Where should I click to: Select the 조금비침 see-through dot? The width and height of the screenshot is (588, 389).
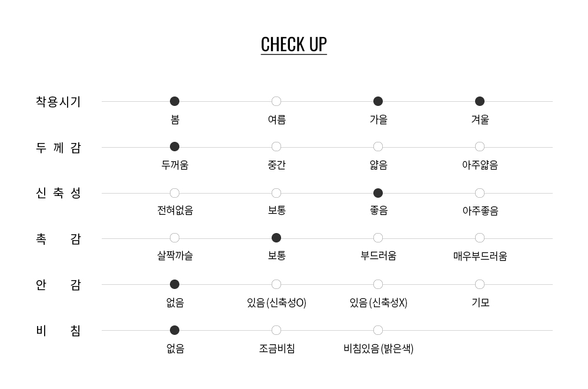pos(276,330)
